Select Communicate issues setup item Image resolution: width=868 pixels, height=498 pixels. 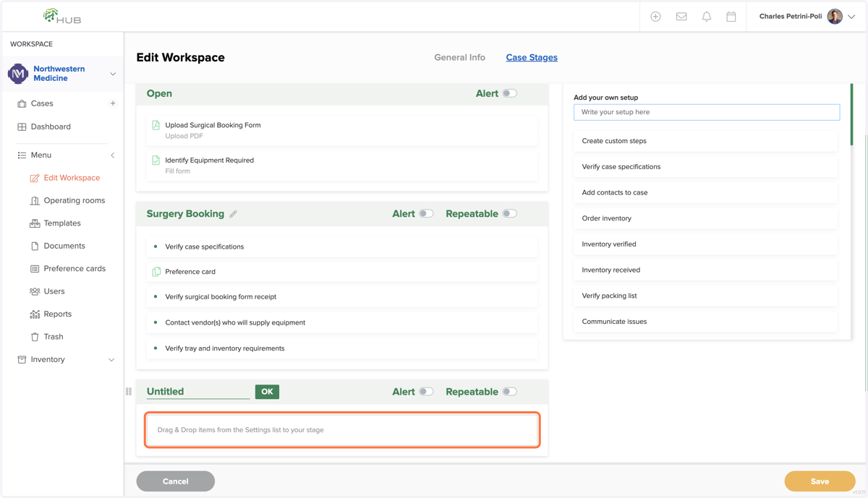[706, 322]
